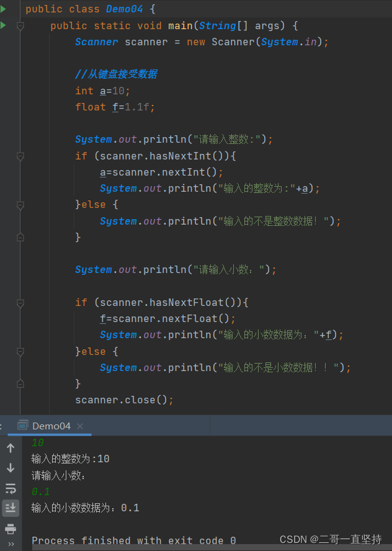Collapse the first else block fold marker
This screenshot has height=551, width=392.
point(20,205)
